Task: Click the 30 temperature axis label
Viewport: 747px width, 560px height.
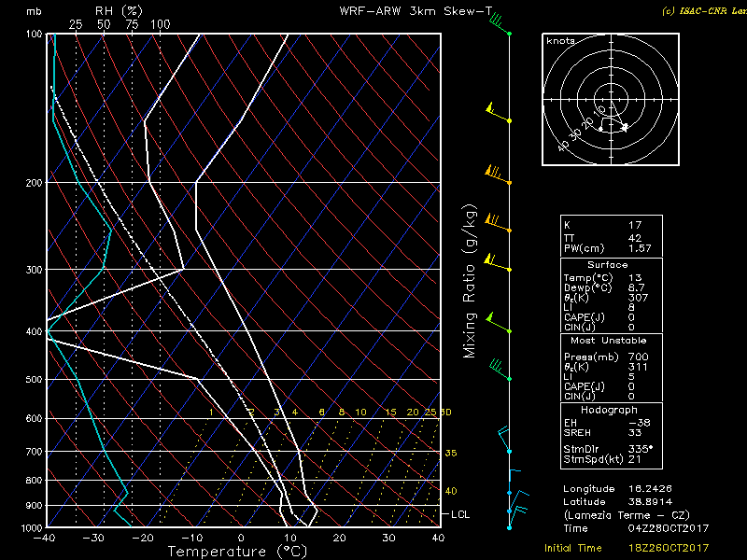Action: 388,539
